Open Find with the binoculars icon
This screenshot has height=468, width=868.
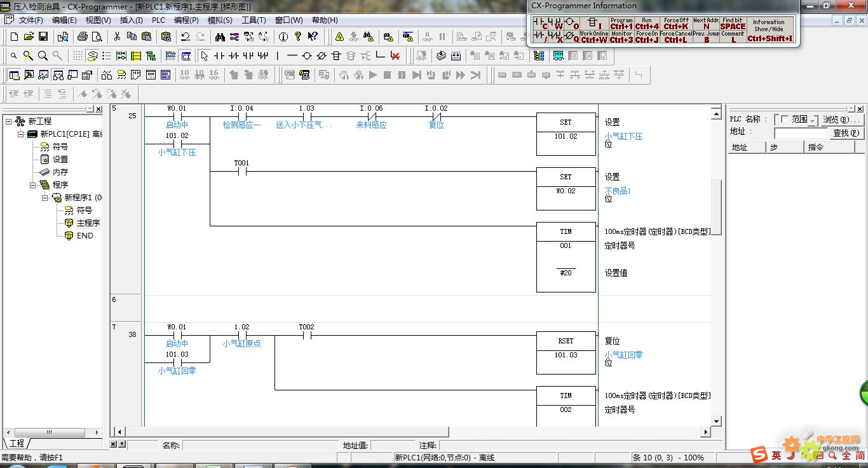coord(219,36)
